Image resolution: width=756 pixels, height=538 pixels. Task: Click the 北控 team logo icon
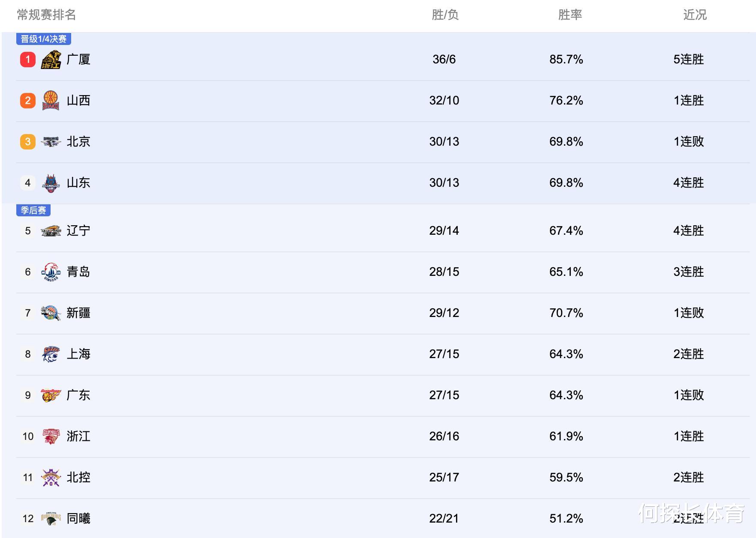tap(51, 478)
